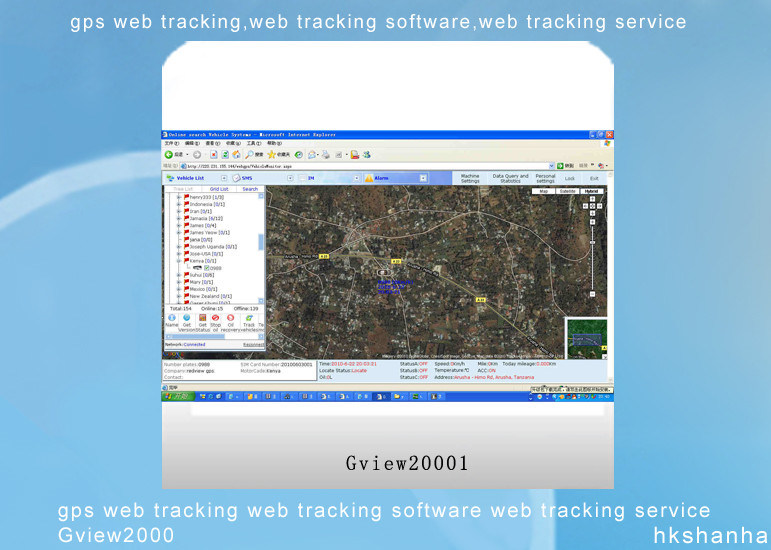The height and width of the screenshot is (550, 771).
Task: Click the Stop oil command icon
Action: pos(216,318)
